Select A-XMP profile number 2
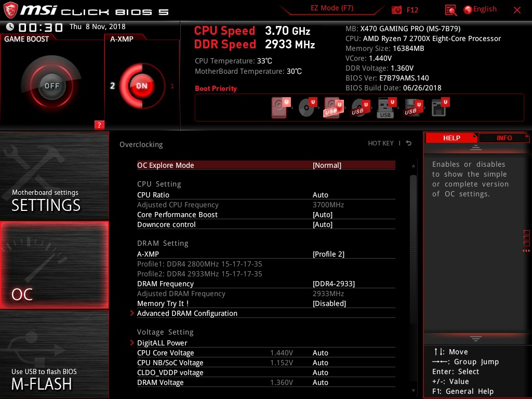Image resolution: width=532 pixels, height=399 pixels. (x=112, y=86)
